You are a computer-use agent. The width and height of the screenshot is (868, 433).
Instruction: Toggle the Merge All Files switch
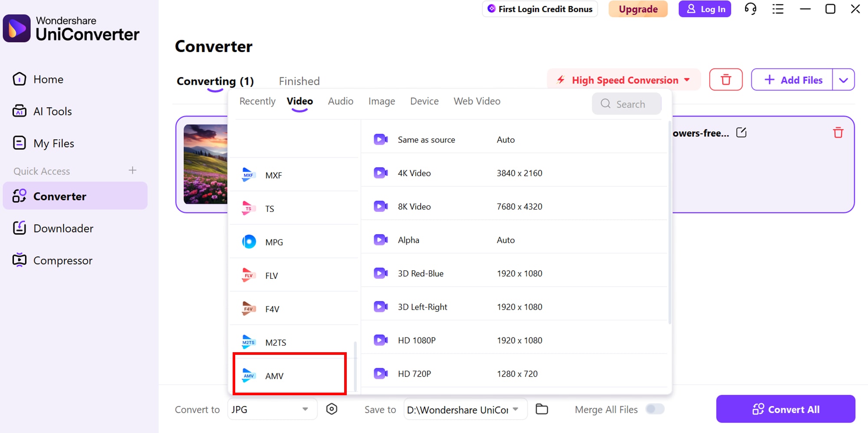point(655,409)
